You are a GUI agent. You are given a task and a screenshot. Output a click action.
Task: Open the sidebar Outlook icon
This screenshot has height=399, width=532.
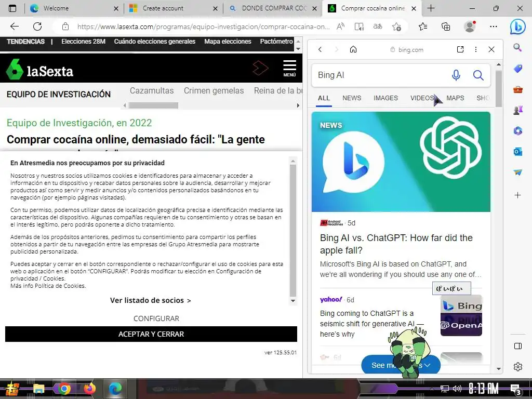pyautogui.click(x=517, y=152)
